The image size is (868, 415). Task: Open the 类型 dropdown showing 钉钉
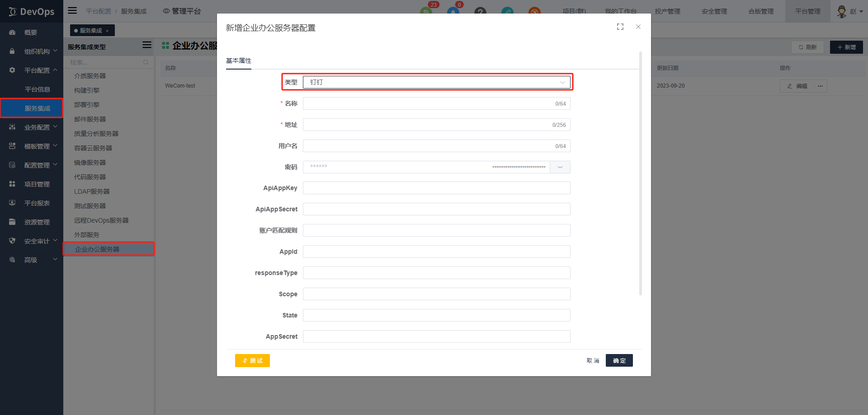[436, 82]
